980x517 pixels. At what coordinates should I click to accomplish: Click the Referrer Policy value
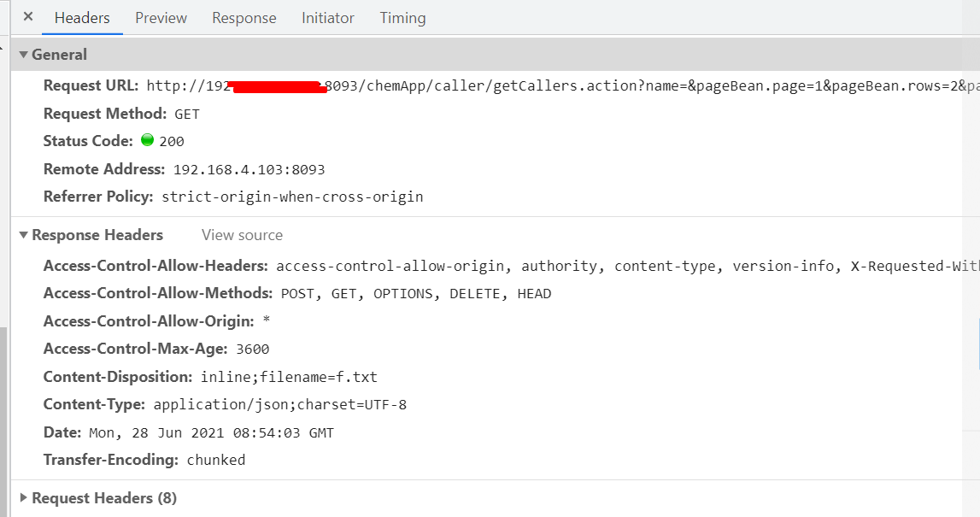point(292,197)
